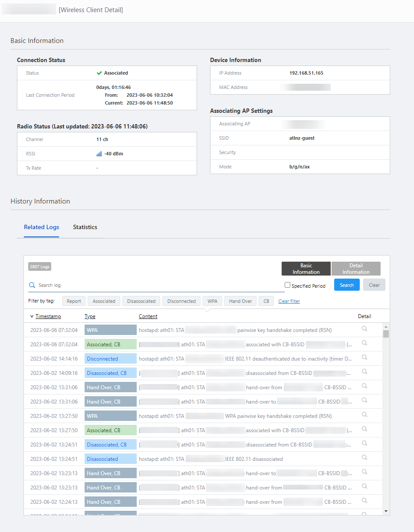Sort logs by Timestamp column

click(48, 316)
